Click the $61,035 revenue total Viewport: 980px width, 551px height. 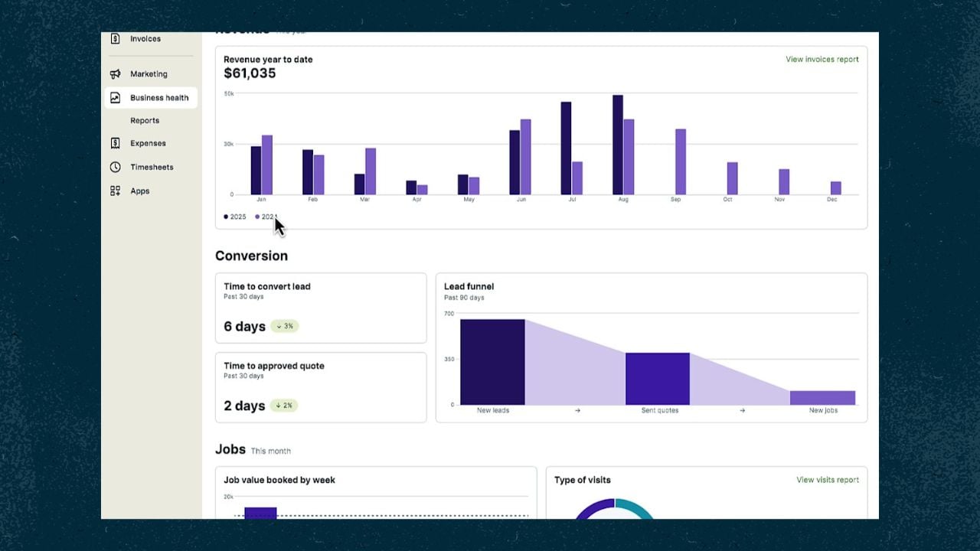pyautogui.click(x=250, y=73)
